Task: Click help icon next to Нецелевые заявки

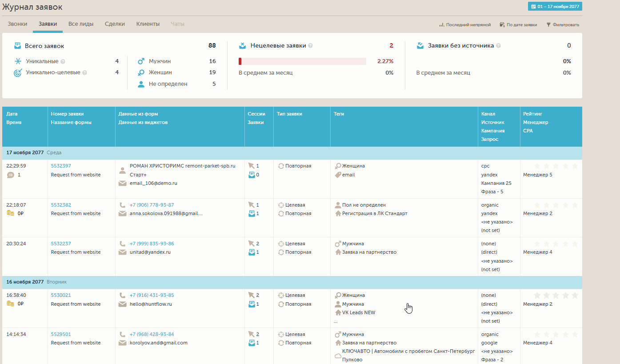Action: coord(310,46)
